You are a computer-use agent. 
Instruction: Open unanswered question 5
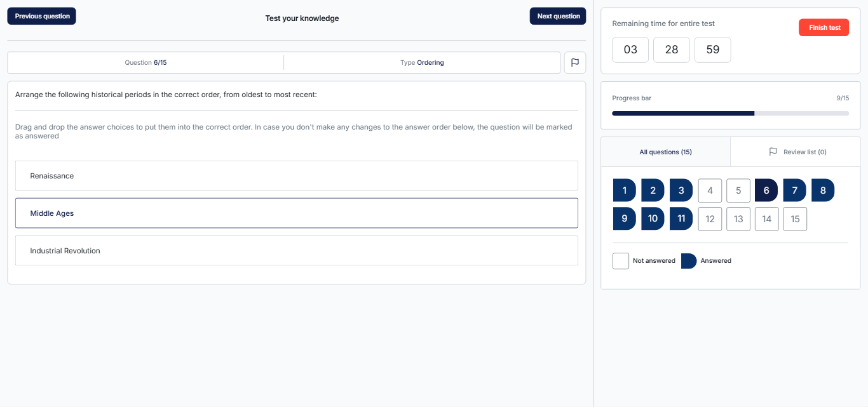click(738, 190)
